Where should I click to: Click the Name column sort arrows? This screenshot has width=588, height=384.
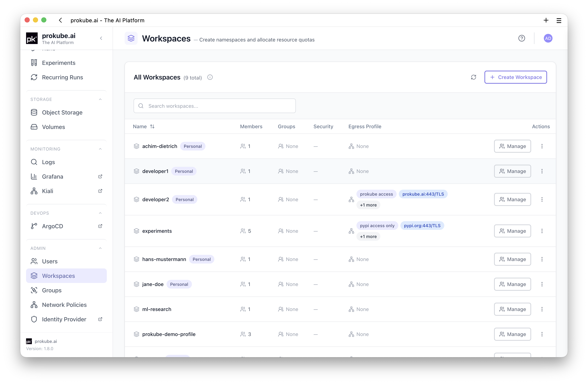point(152,126)
